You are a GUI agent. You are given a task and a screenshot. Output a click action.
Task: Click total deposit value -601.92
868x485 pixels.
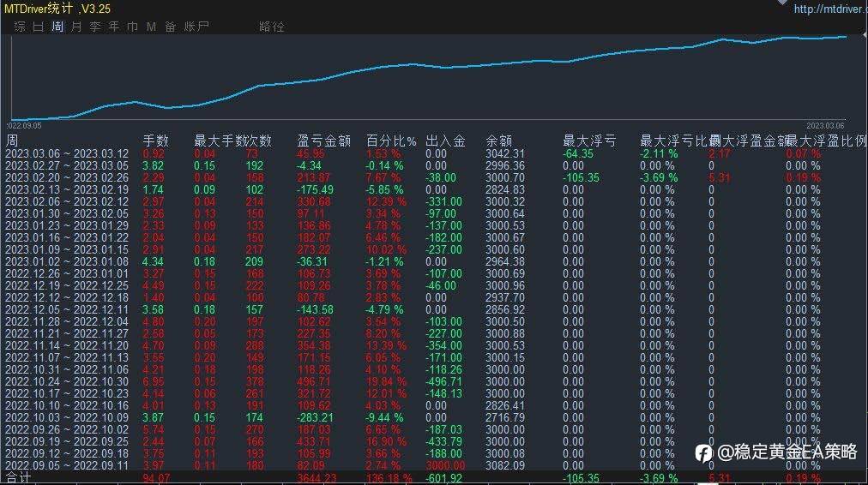point(443,478)
